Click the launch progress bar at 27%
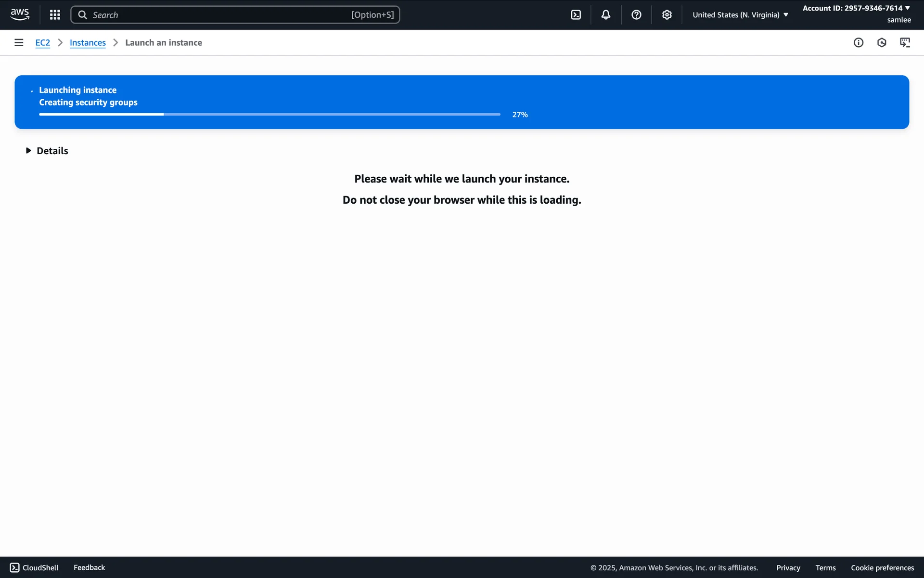The image size is (924, 578). pyautogui.click(x=269, y=114)
